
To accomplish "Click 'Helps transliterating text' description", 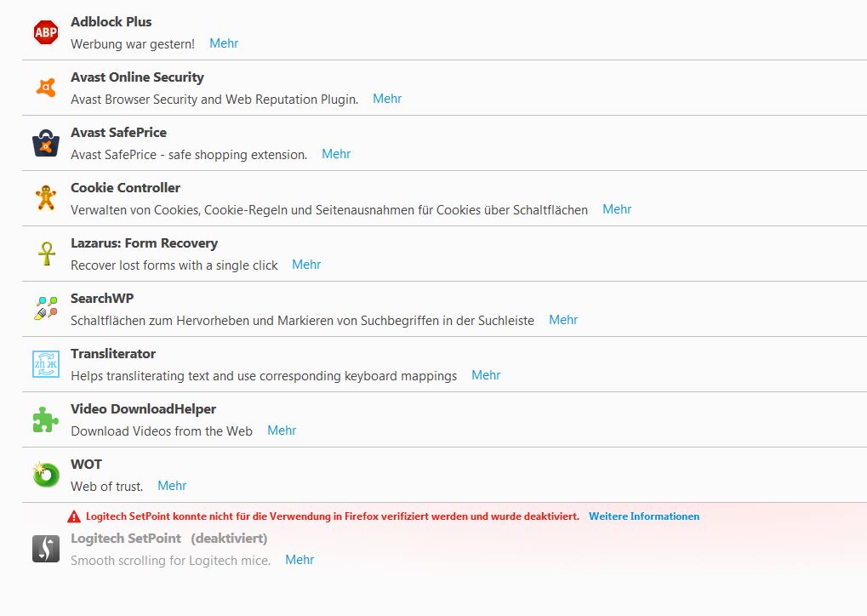I will coord(264,376).
